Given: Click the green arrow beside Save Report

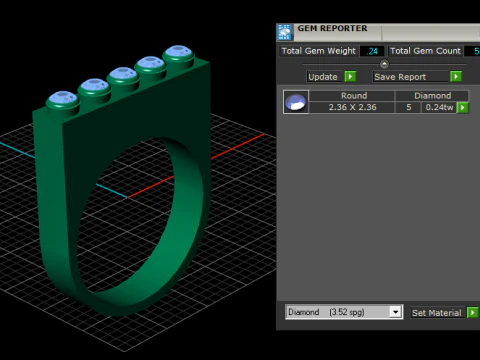Looking at the screenshot, I should [456, 76].
